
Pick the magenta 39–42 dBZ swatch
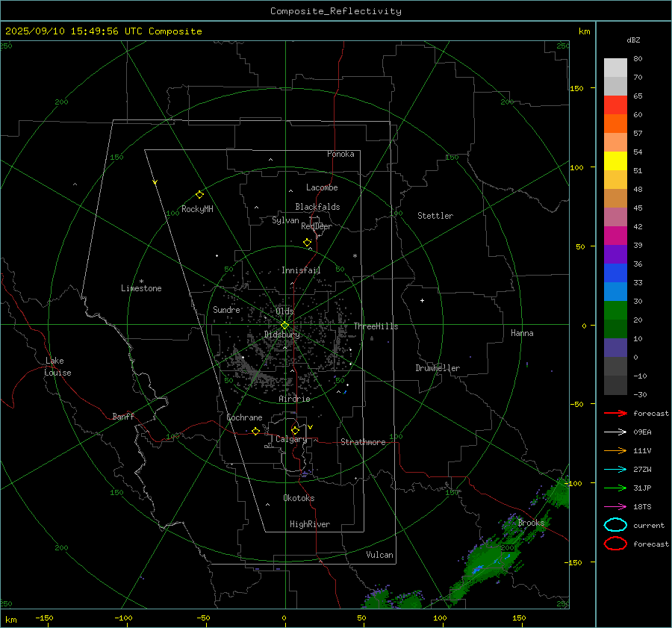tap(615, 235)
